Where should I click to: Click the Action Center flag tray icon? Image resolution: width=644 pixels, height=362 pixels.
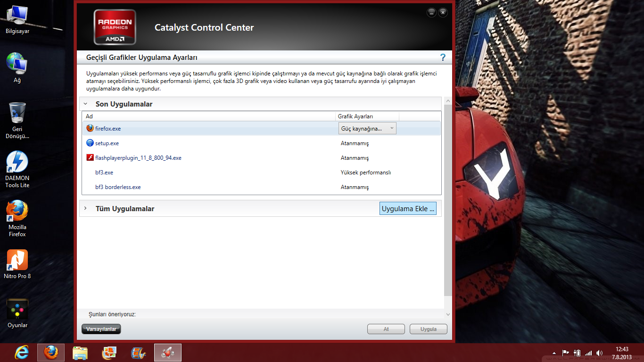point(565,353)
